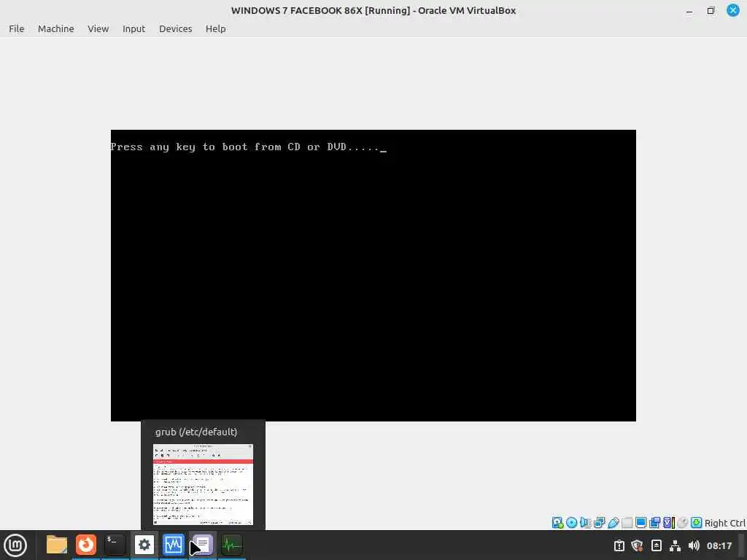Open the file manager from the taskbar
This screenshot has height=560, width=747.
pyautogui.click(x=57, y=545)
